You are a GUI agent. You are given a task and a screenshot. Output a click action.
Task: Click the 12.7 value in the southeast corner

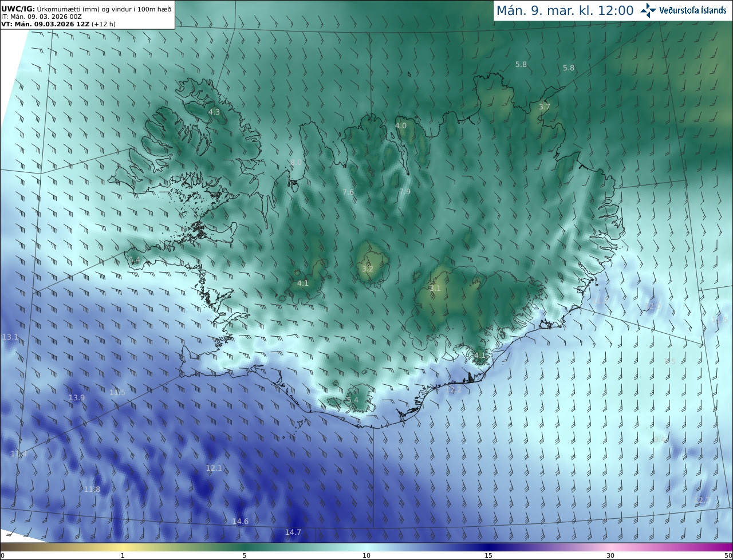click(x=703, y=500)
